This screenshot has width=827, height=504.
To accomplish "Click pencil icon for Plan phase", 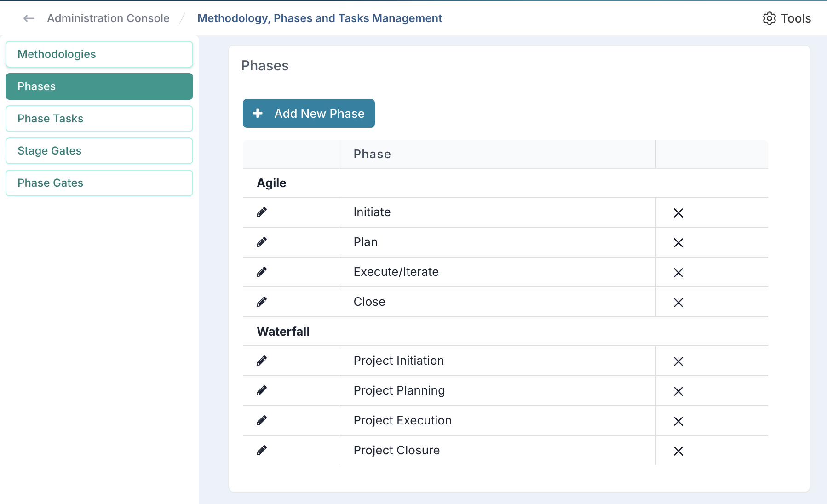I will (x=262, y=242).
